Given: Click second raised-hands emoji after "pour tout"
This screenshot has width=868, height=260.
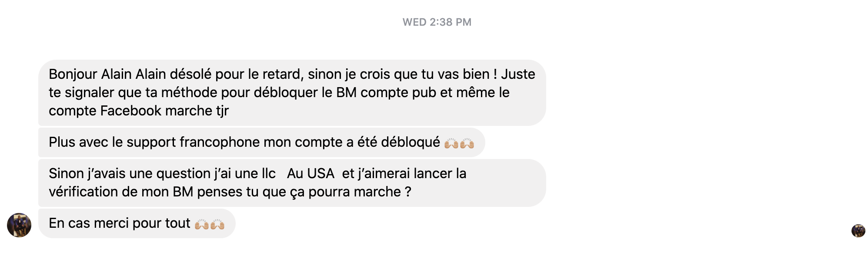Looking at the screenshot, I should click(x=217, y=224).
